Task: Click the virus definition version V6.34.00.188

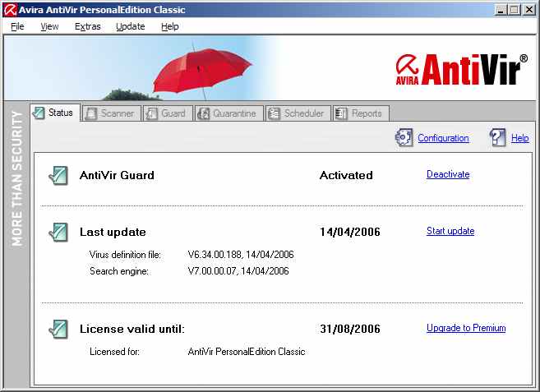Action: pyautogui.click(x=215, y=255)
